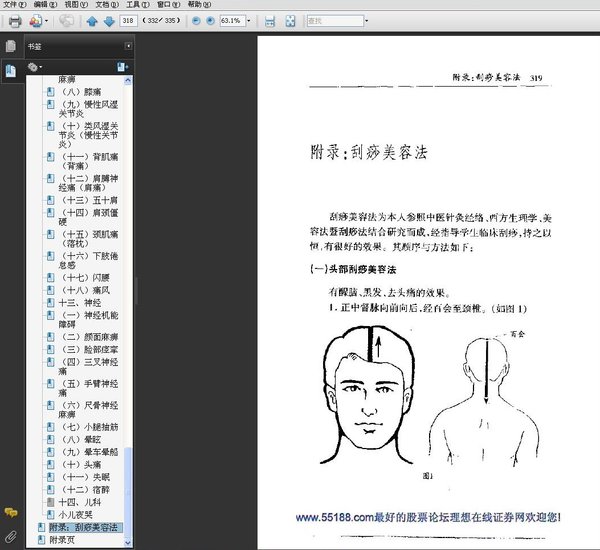600x550 pixels.
Task: Open the zoom level dropdown arrow
Action: point(249,21)
